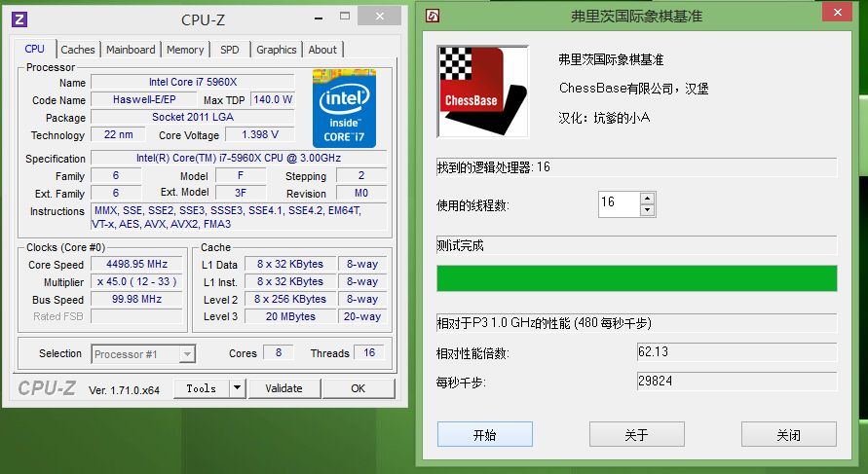Decrease thread count with the down arrow
Viewport: 868px width, 474px height.
pos(647,210)
